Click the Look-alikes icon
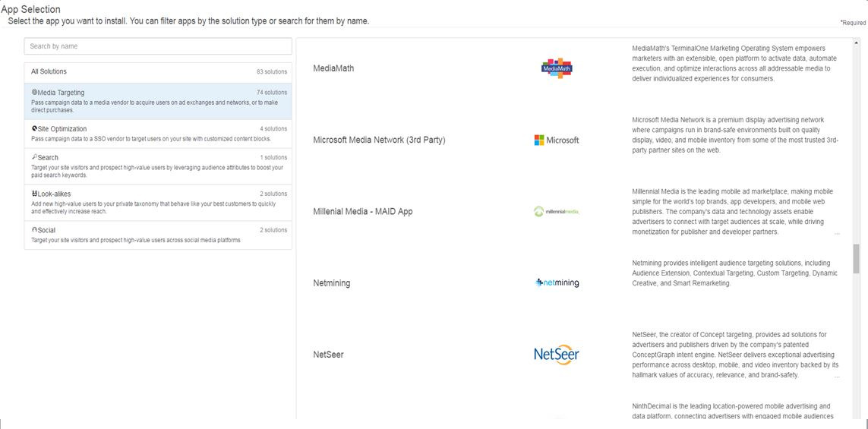Image resolution: width=868 pixels, height=429 pixels. [x=34, y=194]
